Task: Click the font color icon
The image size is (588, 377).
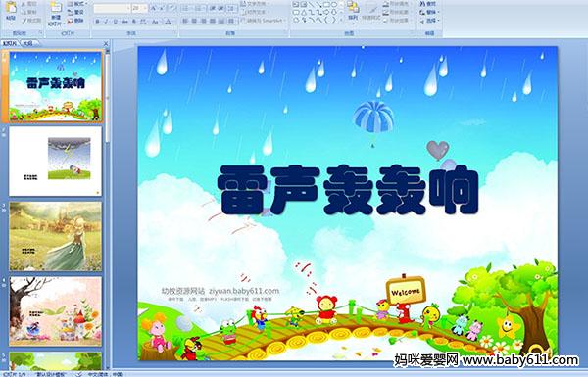Action: tap(169, 22)
